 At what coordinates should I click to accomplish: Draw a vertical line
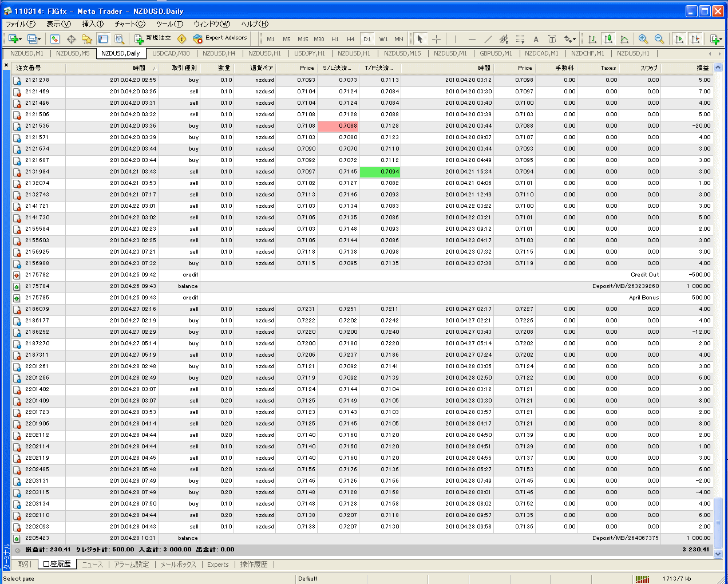(x=456, y=39)
